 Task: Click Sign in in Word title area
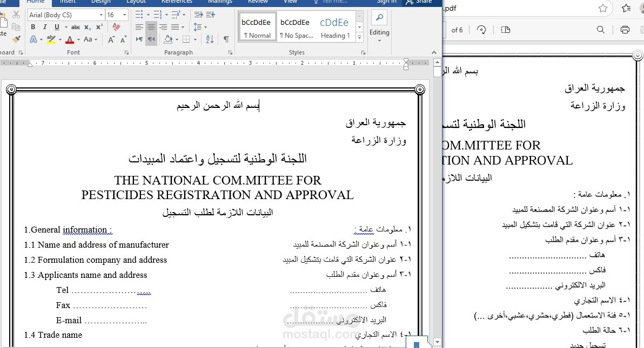(x=387, y=2)
